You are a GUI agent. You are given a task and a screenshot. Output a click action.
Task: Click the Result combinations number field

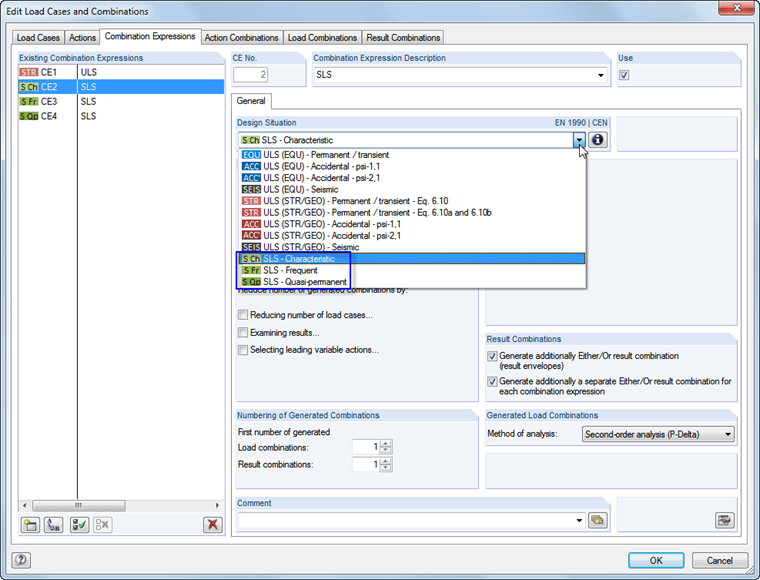click(x=366, y=464)
